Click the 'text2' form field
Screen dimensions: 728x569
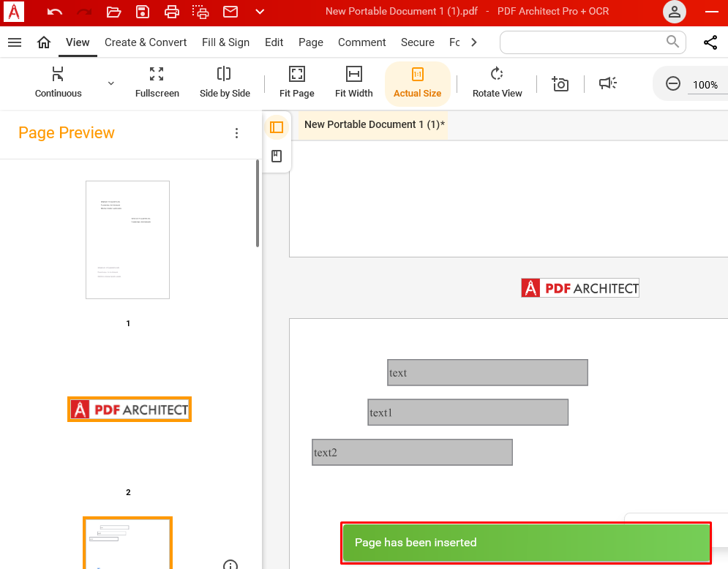[x=412, y=453]
